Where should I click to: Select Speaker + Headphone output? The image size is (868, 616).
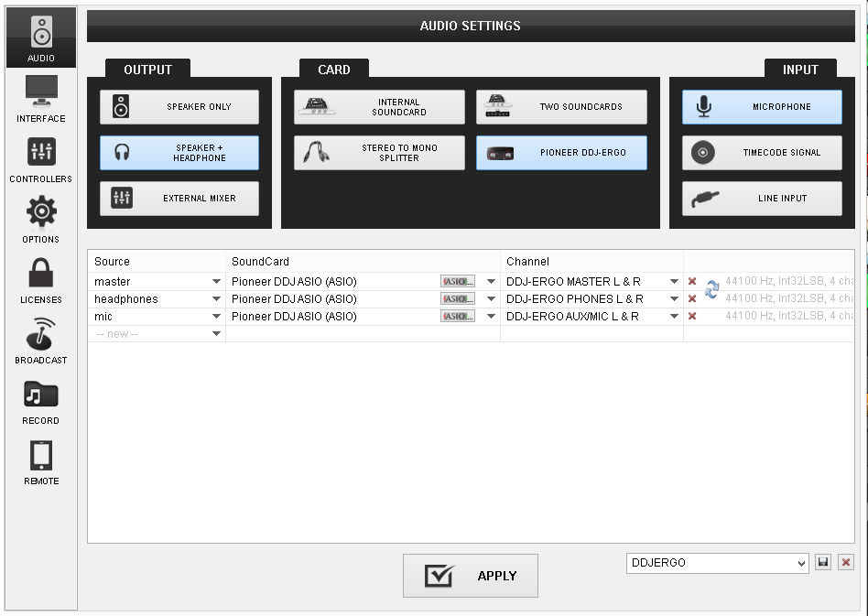tap(179, 153)
